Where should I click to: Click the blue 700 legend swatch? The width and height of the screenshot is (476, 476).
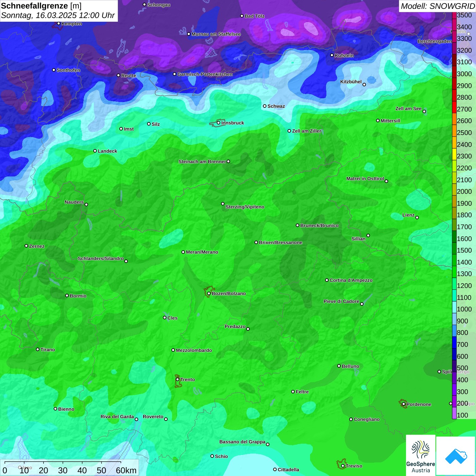[x=454, y=343]
